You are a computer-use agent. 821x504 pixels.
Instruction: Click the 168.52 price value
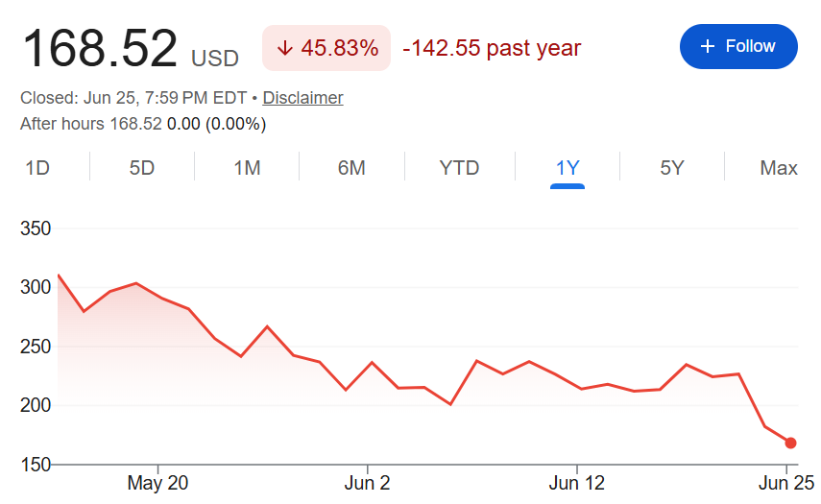[x=100, y=49]
